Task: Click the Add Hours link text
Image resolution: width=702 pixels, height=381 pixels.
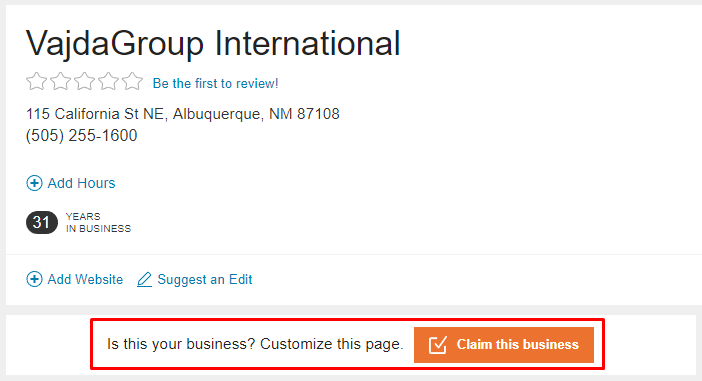Action: click(81, 183)
